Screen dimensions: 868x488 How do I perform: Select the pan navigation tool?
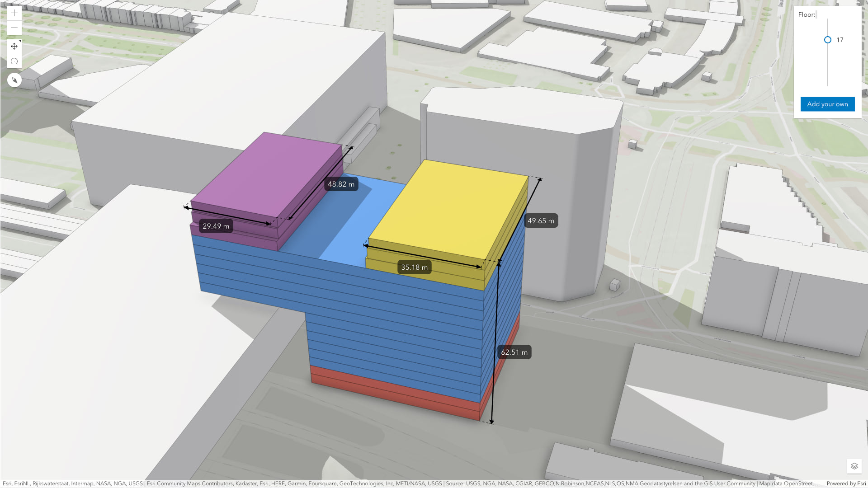tap(14, 47)
